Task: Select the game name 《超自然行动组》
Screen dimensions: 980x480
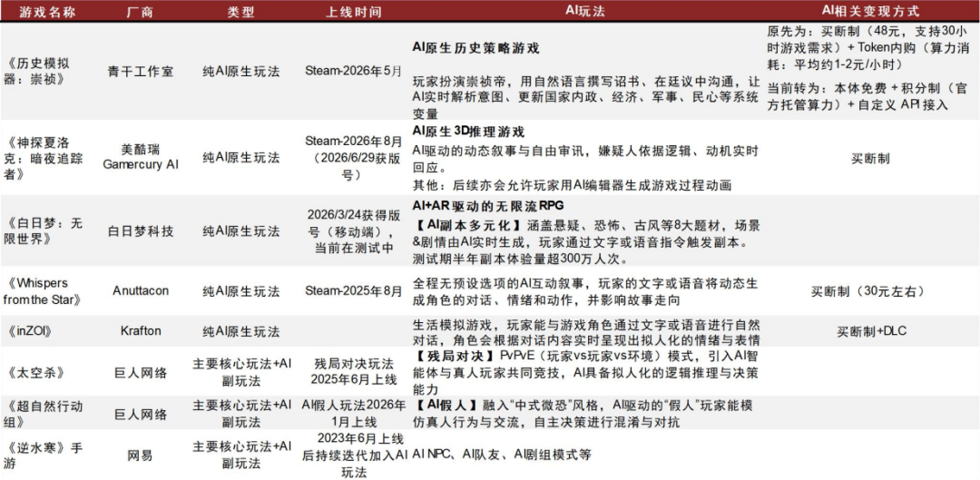Action: click(43, 413)
